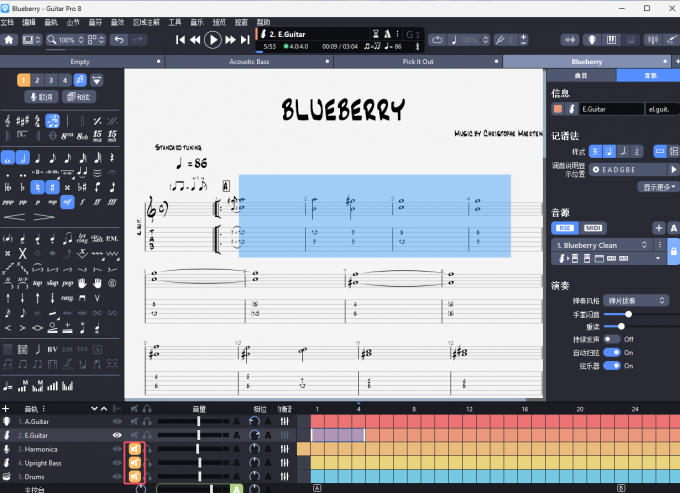
Task: Unmute the Harmonica track
Action: coord(134,449)
